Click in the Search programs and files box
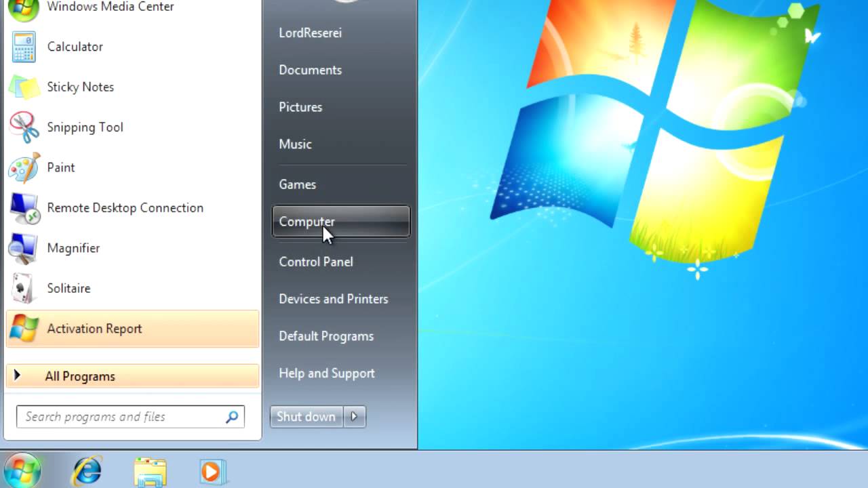The image size is (868, 488). (130, 417)
